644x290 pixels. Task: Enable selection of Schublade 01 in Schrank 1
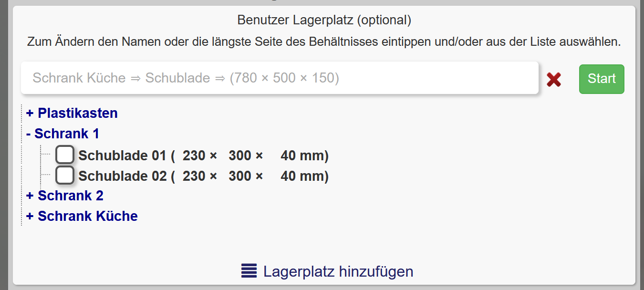tap(64, 155)
